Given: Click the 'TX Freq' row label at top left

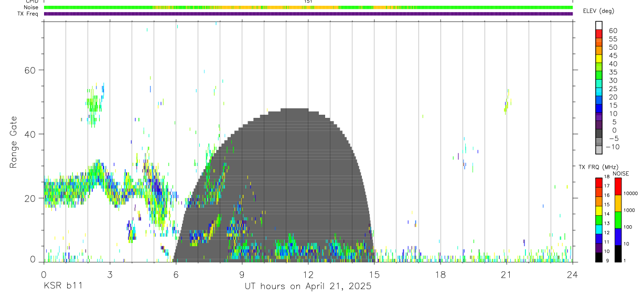Looking at the screenshot, I should [29, 14].
